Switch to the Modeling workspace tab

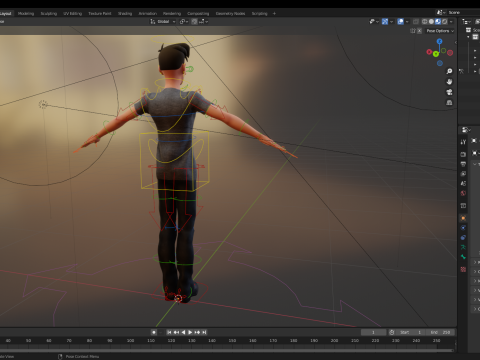pyautogui.click(x=26, y=13)
